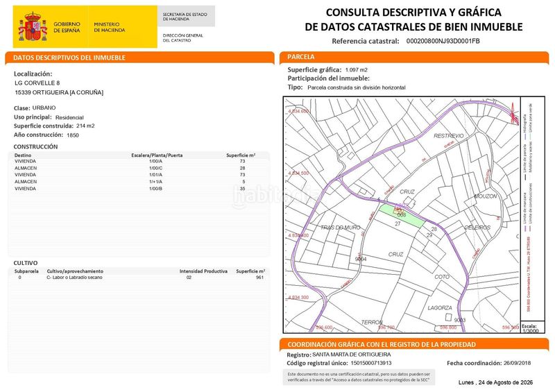Click the RESTREVIO label on the map
This screenshot has height=392, width=555.
tap(448, 136)
